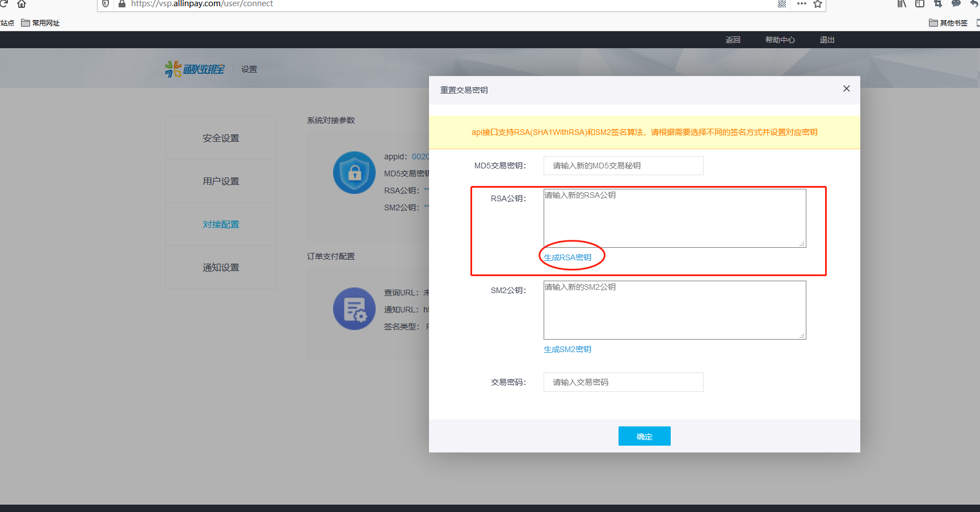Click the browser home icon
Image resolution: width=980 pixels, height=512 pixels.
tap(22, 4)
